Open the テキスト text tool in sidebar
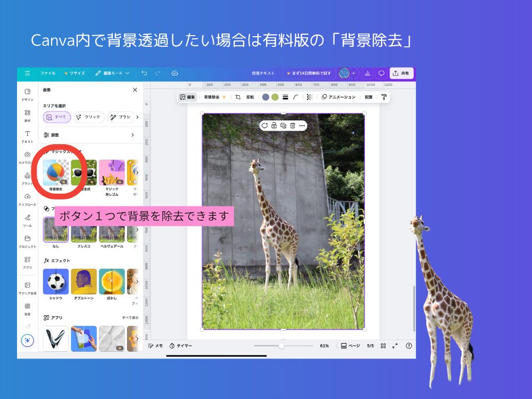The height and width of the screenshot is (399, 532). tap(28, 136)
